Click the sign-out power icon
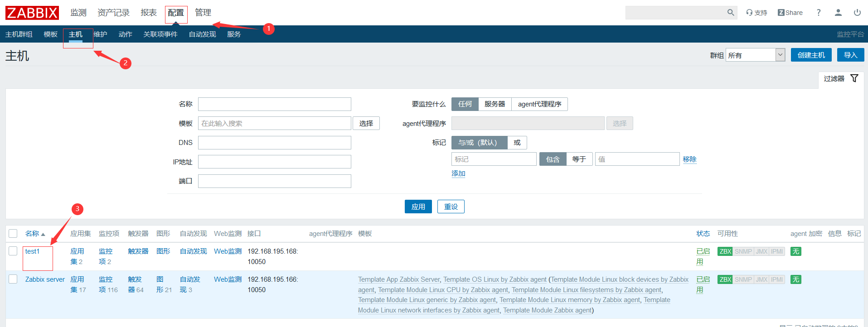The height and width of the screenshot is (327, 868). tap(857, 13)
